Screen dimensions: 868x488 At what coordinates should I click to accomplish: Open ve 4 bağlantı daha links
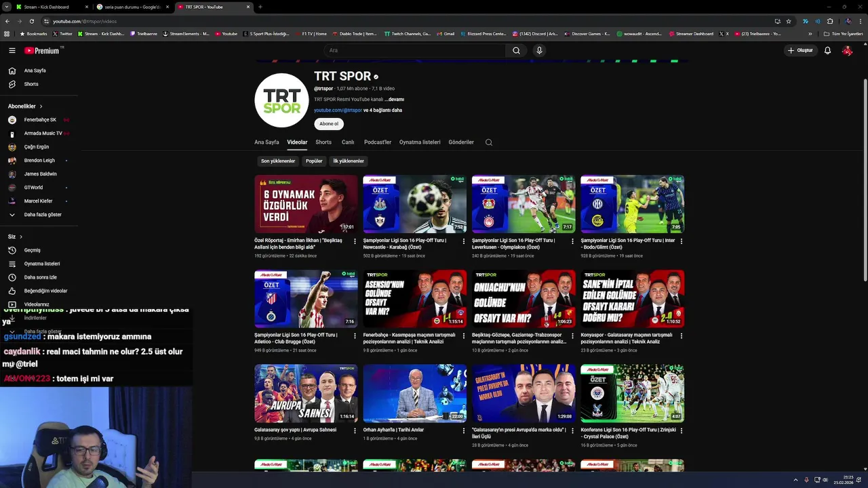(382, 110)
